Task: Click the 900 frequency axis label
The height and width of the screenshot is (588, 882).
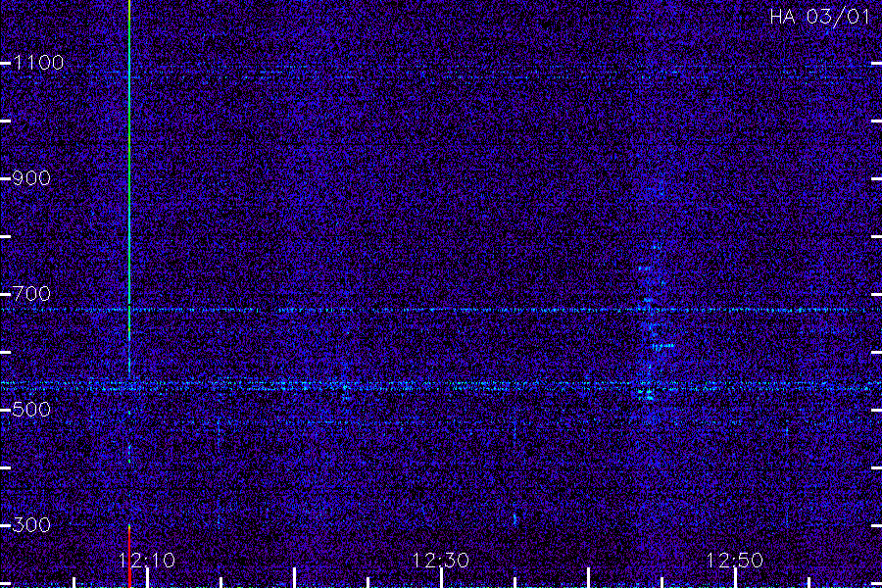Action: click(31, 178)
